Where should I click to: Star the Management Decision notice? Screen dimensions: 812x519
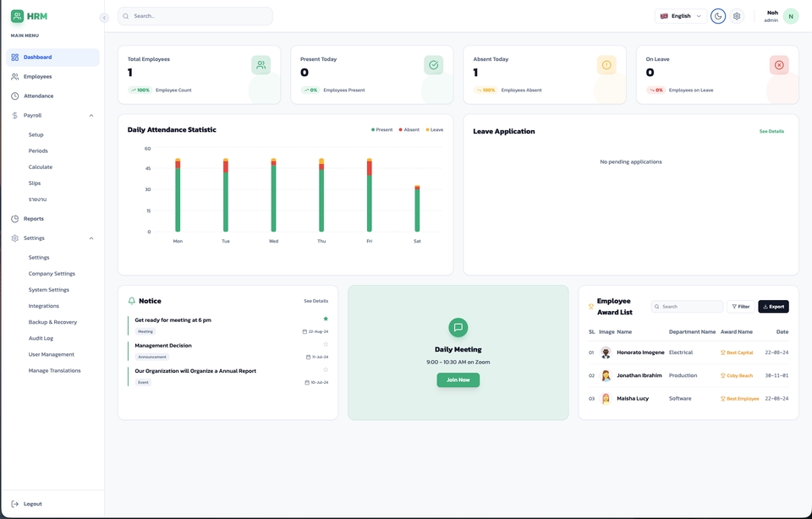[x=326, y=344]
